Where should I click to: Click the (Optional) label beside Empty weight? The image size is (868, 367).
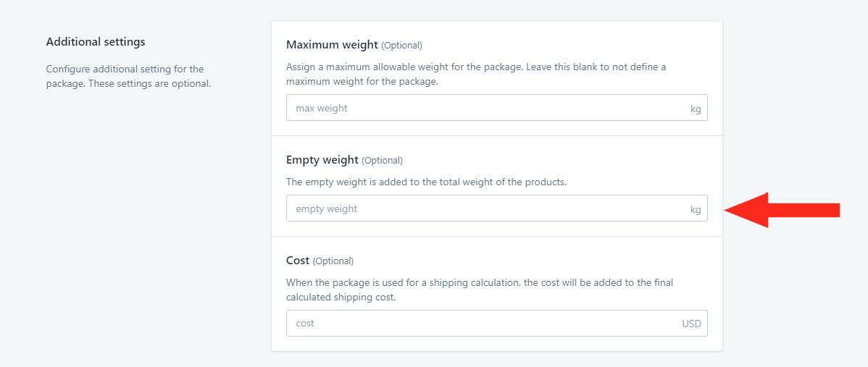(x=382, y=161)
